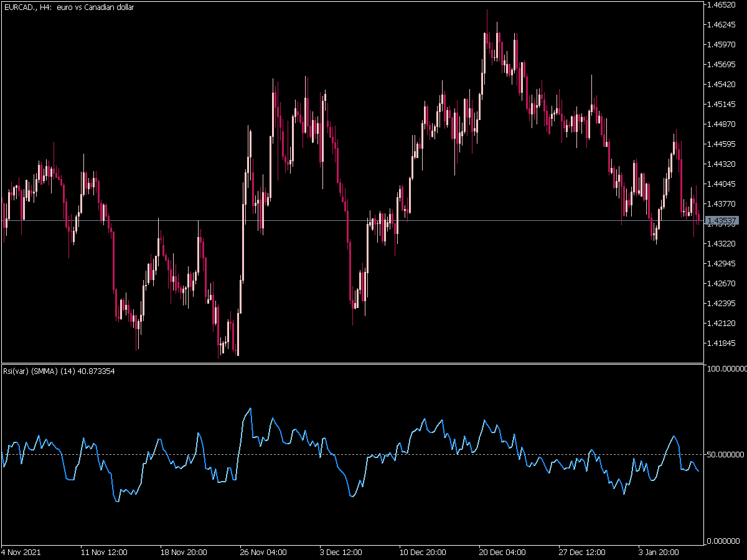This screenshot has height=560, width=747.
Task: Click the 1.44045 price scale label
Action: click(x=723, y=184)
